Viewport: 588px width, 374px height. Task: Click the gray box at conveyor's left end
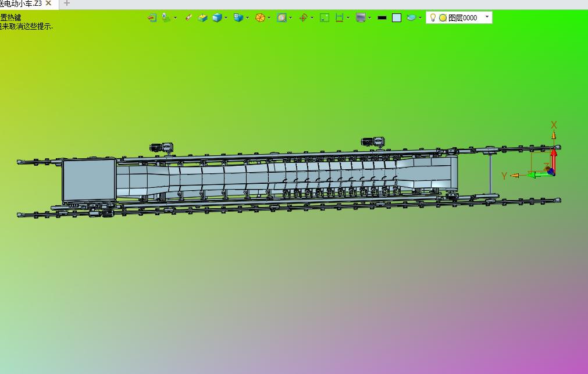[89, 180]
